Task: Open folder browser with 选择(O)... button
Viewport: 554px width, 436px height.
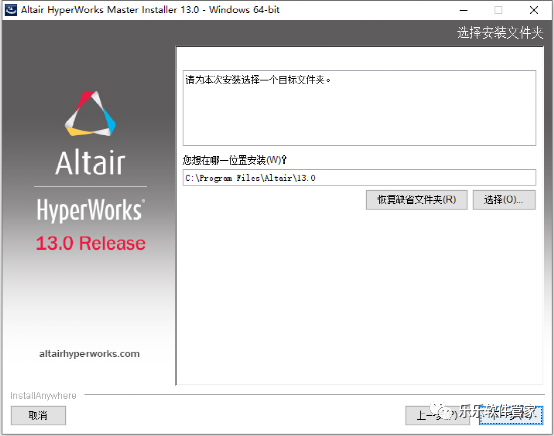Action: point(504,200)
